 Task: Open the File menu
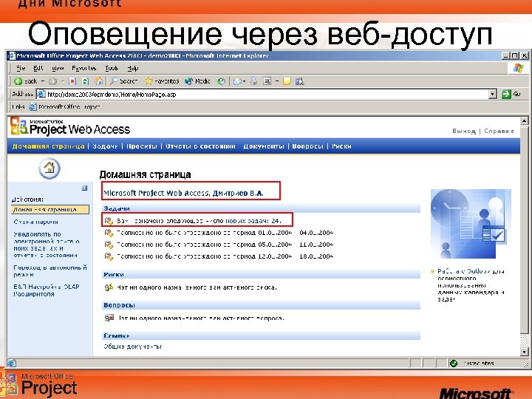(21, 68)
